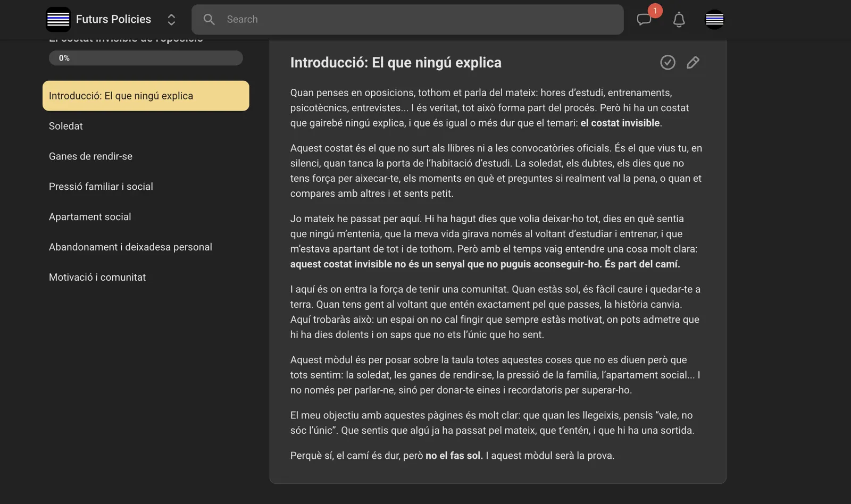Mark the lesson complete with checkmark icon
The height and width of the screenshot is (504, 851).
click(668, 63)
